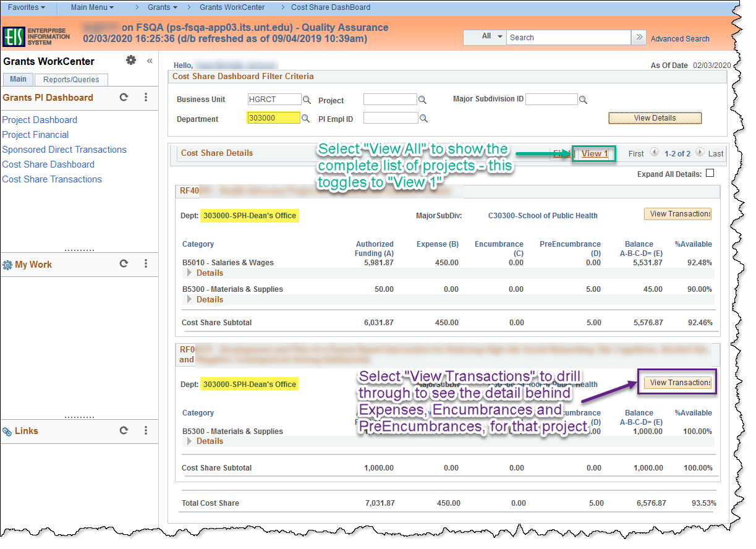Click the Grants WorkCenter gear settings icon
This screenshot has width=756, height=549.
131,61
